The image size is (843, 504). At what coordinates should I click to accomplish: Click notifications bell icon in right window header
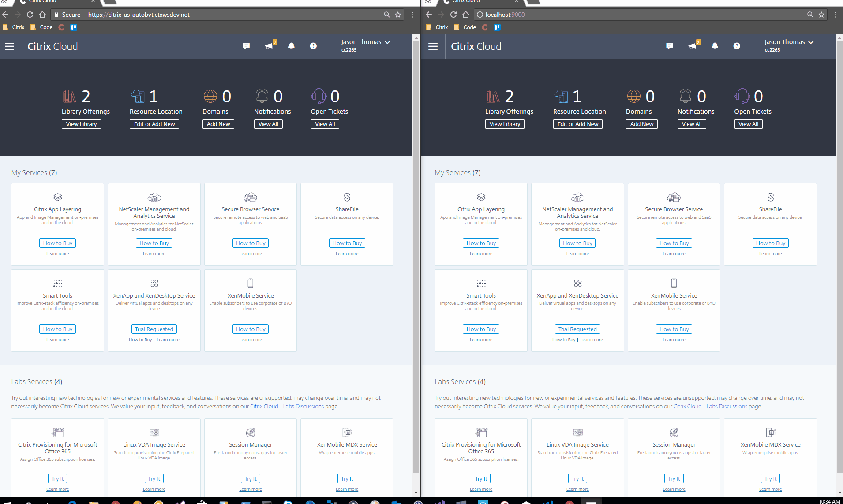tap(715, 46)
